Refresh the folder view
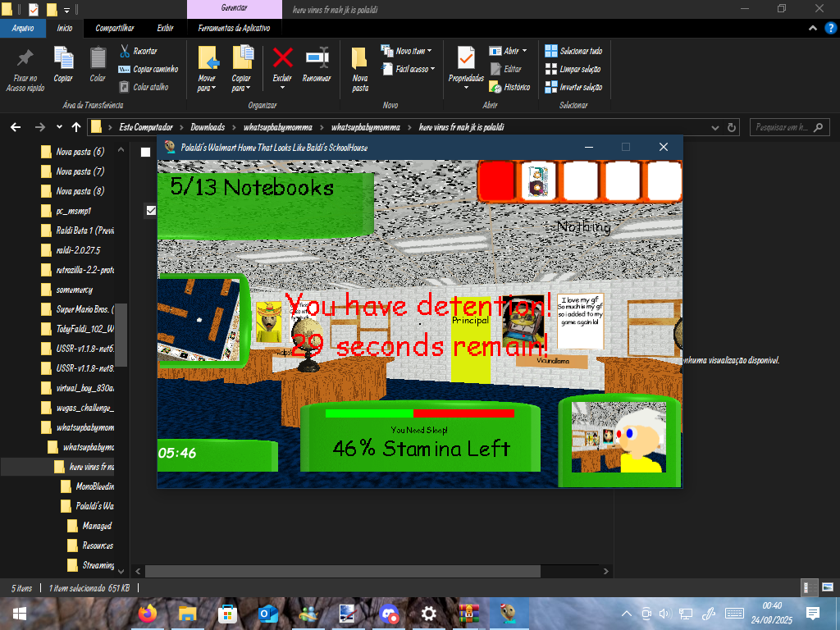 coord(731,127)
